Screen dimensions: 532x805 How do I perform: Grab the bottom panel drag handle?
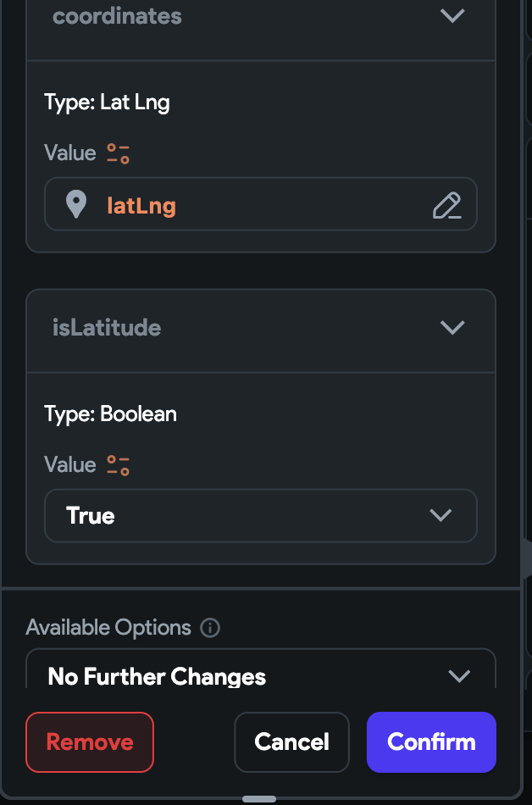click(x=259, y=798)
